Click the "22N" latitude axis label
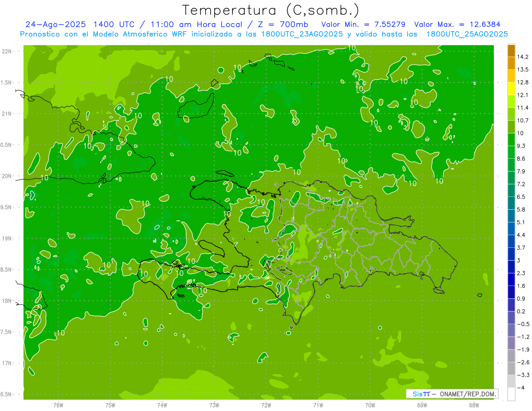 (7, 51)
